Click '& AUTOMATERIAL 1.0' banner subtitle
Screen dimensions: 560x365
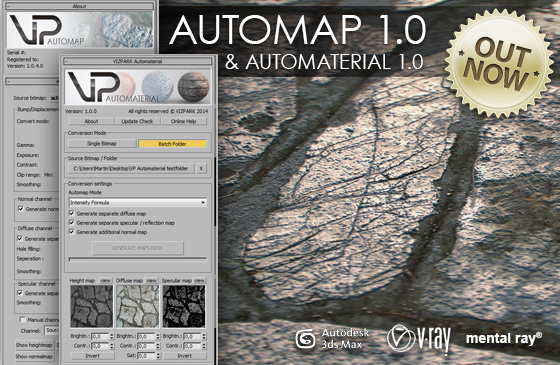click(324, 61)
